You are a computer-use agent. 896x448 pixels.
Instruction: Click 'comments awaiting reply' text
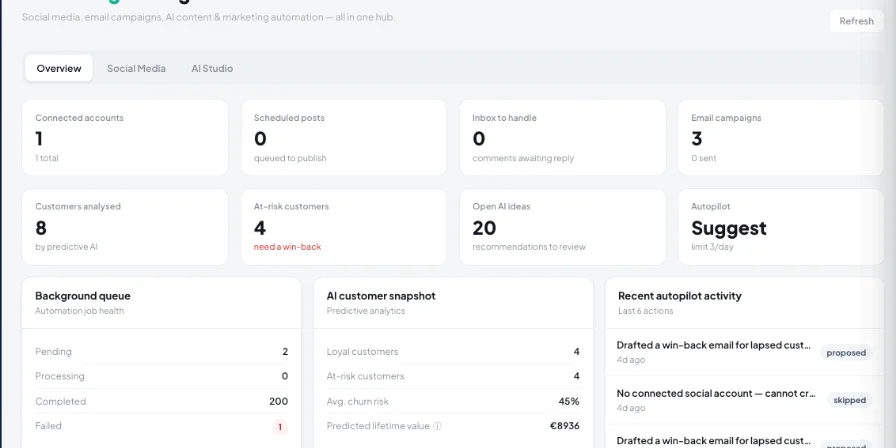coord(523,158)
